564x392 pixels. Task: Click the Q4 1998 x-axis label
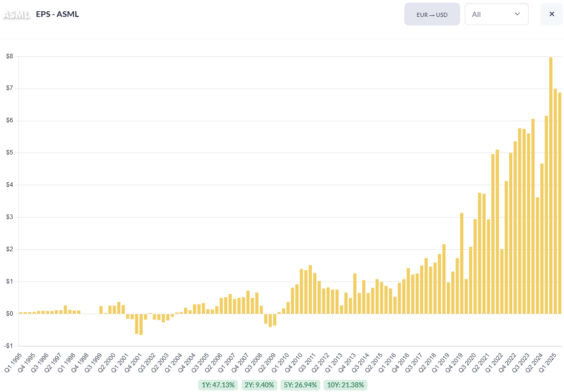80,362
